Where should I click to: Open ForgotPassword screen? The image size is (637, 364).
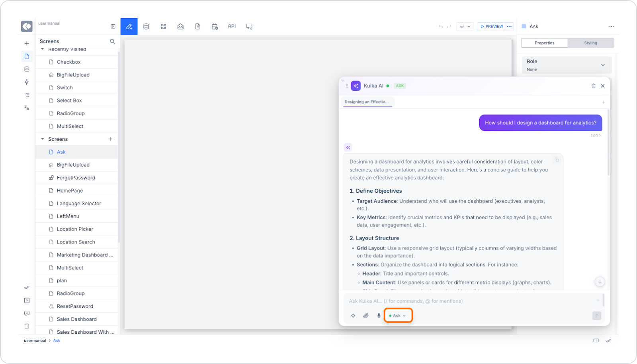click(76, 178)
